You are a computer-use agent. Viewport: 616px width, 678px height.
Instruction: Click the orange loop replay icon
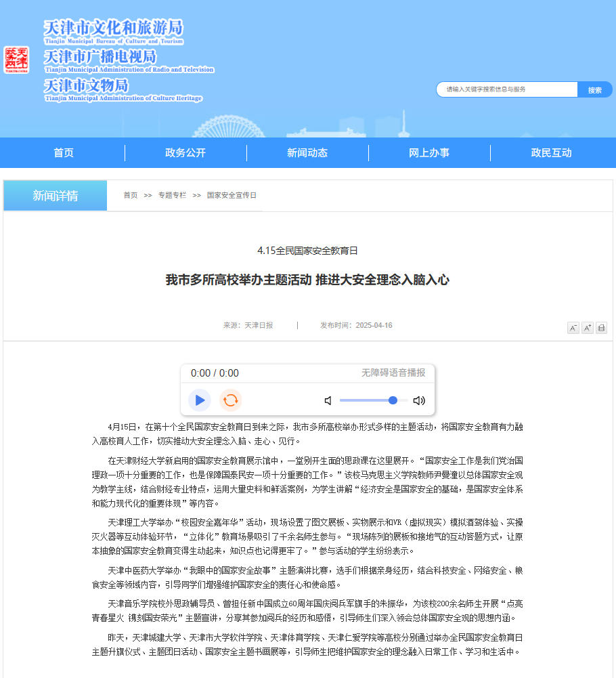[x=231, y=400]
